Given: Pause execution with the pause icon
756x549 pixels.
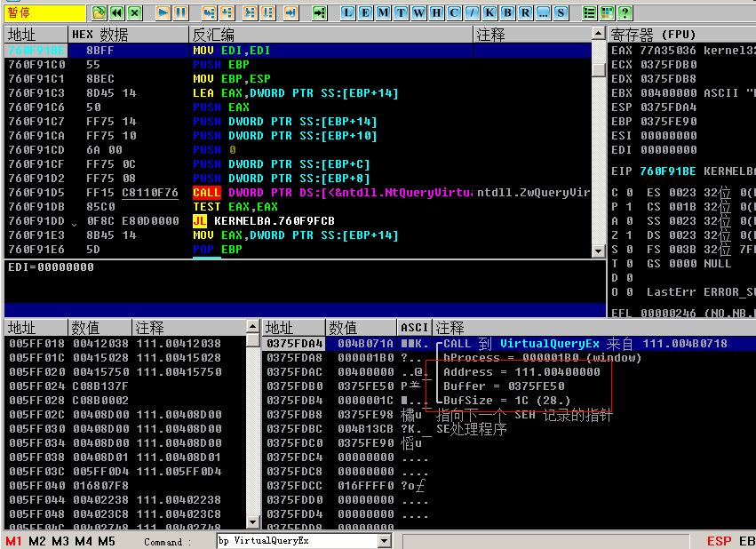Looking at the screenshot, I should pyautogui.click(x=180, y=12).
